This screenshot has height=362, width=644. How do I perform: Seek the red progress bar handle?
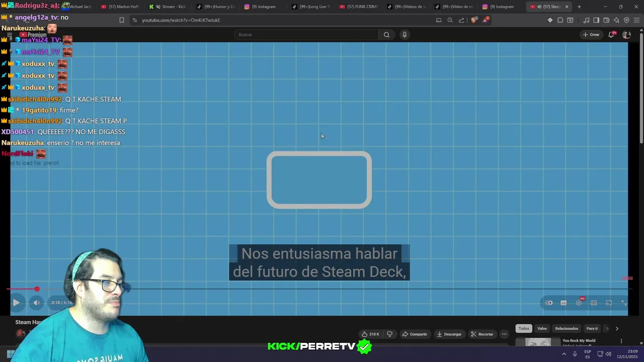[37, 289]
